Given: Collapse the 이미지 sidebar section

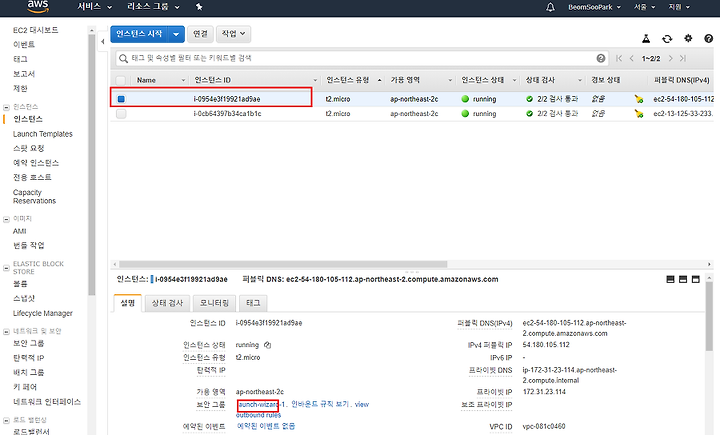Looking at the screenshot, I should 6,219.
